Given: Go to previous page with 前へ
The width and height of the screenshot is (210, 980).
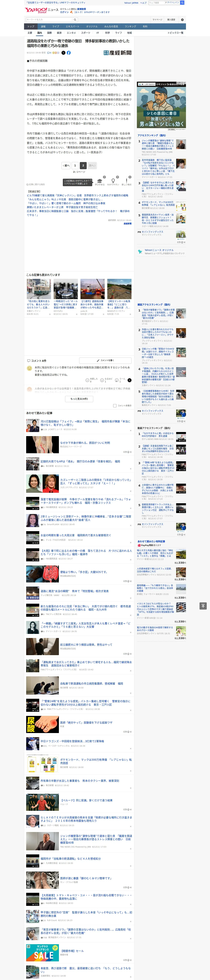Looking at the screenshot, I should coord(66,165).
